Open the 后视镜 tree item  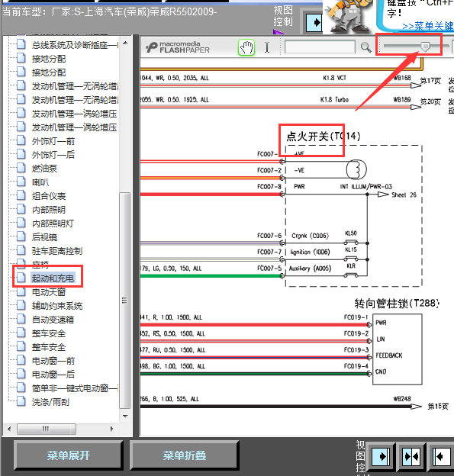(44, 237)
